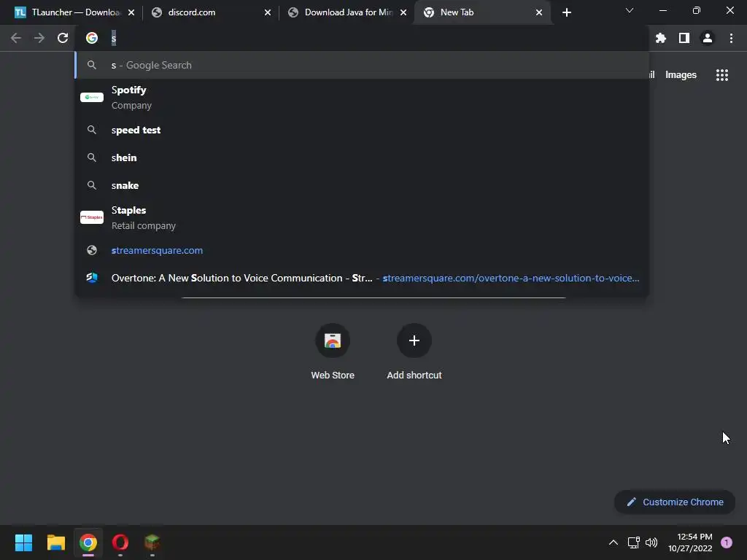Pick the 'speed test' suggestion

pos(362,130)
